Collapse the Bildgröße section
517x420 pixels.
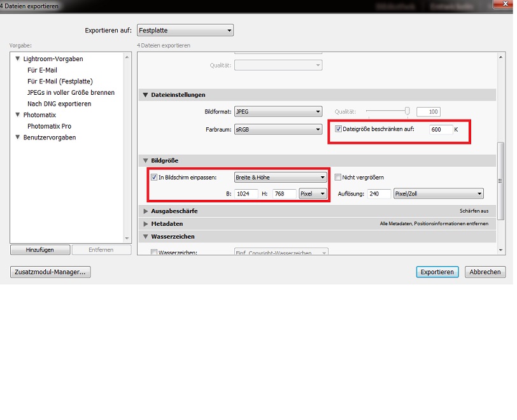145,161
